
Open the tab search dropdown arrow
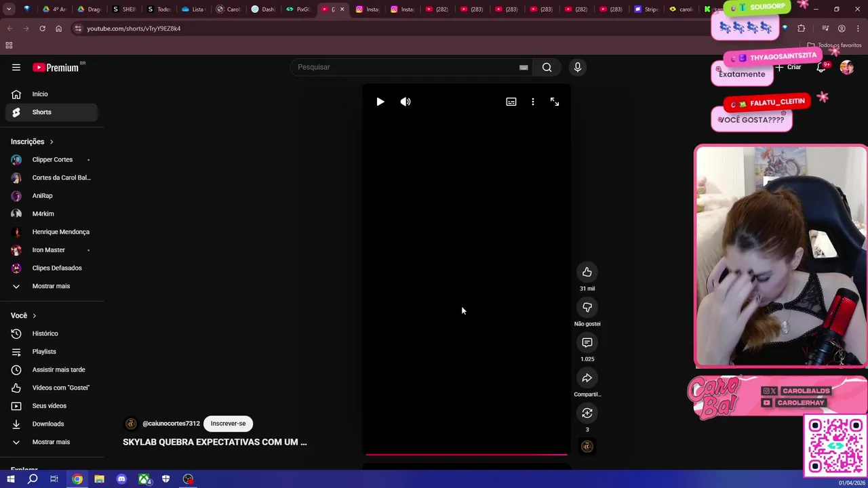click(x=8, y=9)
